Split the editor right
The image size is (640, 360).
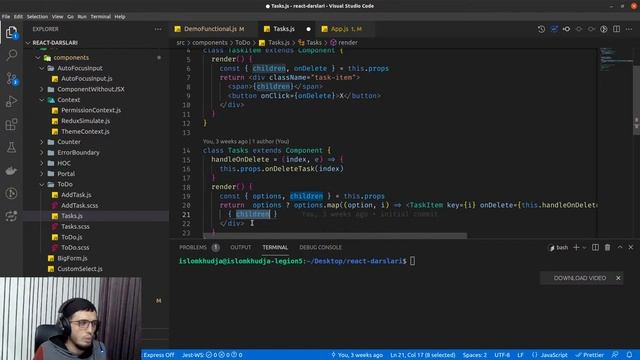616,29
